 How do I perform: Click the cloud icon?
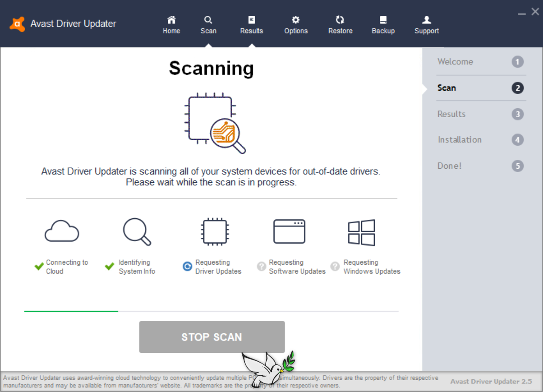pos(62,231)
